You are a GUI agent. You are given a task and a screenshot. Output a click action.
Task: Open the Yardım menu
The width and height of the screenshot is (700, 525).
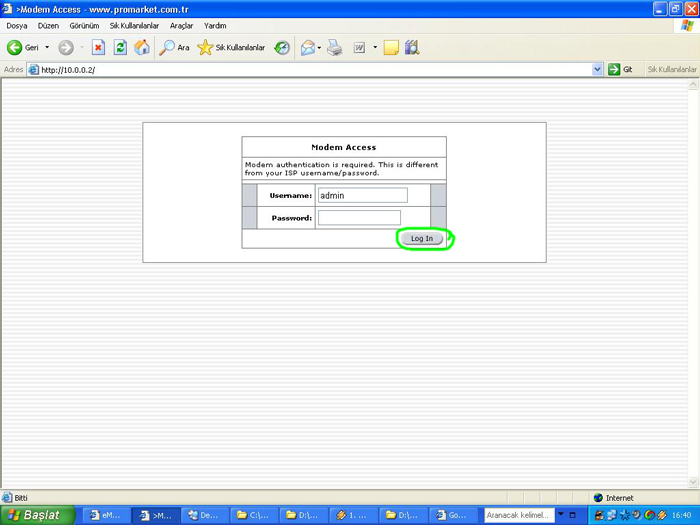(215, 26)
